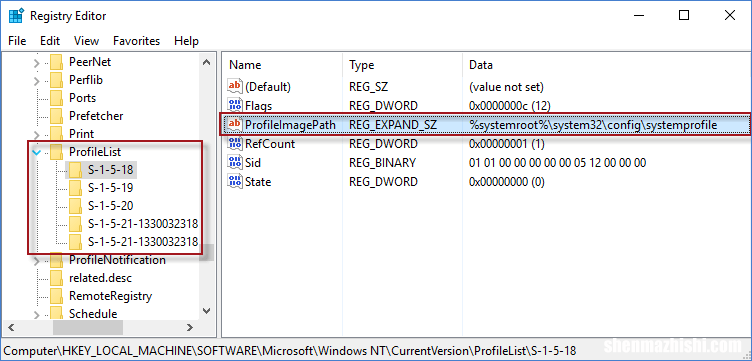752x361 pixels.
Task: Open the Help menu
Action: pos(186,41)
